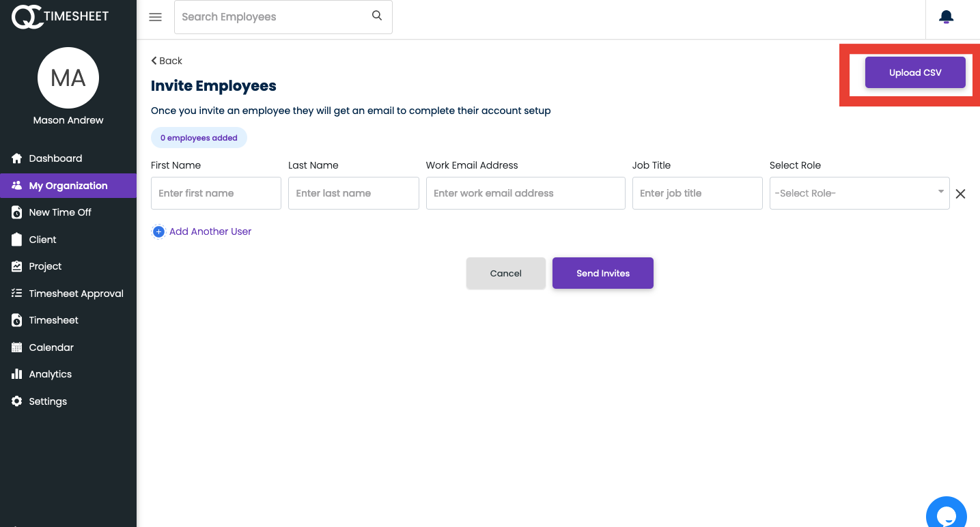Switch to the Project section
Screen dimensions: 980x527
pos(16,266)
